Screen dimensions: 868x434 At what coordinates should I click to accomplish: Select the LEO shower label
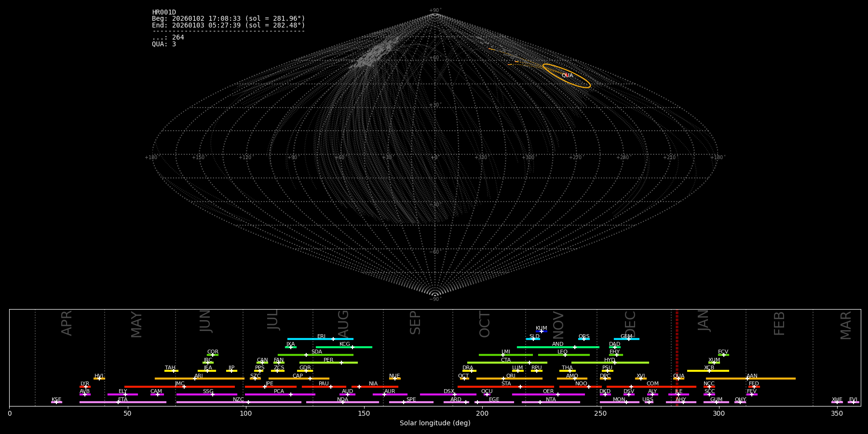[x=563, y=352]
